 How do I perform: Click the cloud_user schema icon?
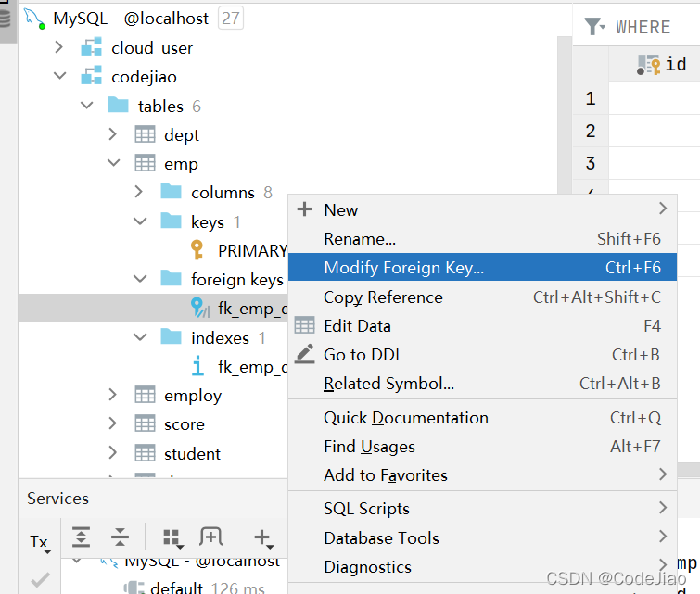tap(92, 47)
